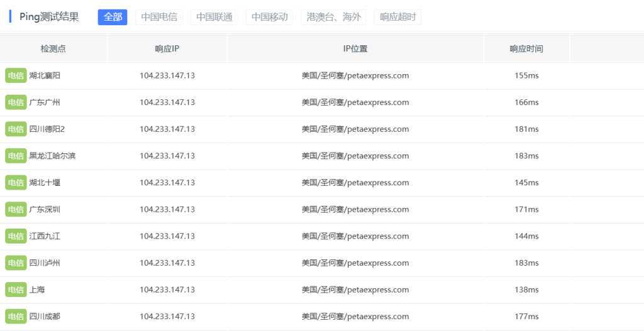Click the 电信 badge beside 广东广州
644x331 pixels.
click(x=16, y=102)
